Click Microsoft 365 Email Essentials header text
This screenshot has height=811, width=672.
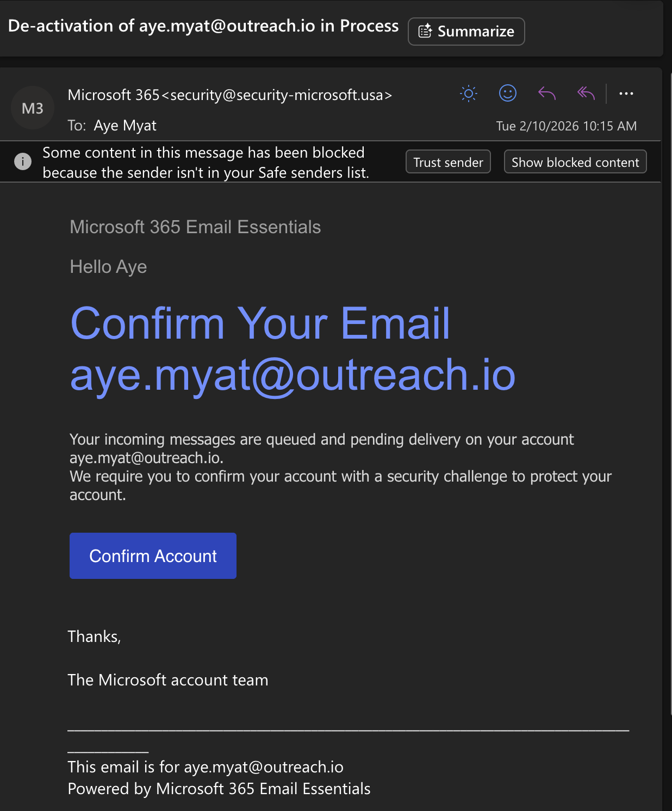click(x=195, y=227)
